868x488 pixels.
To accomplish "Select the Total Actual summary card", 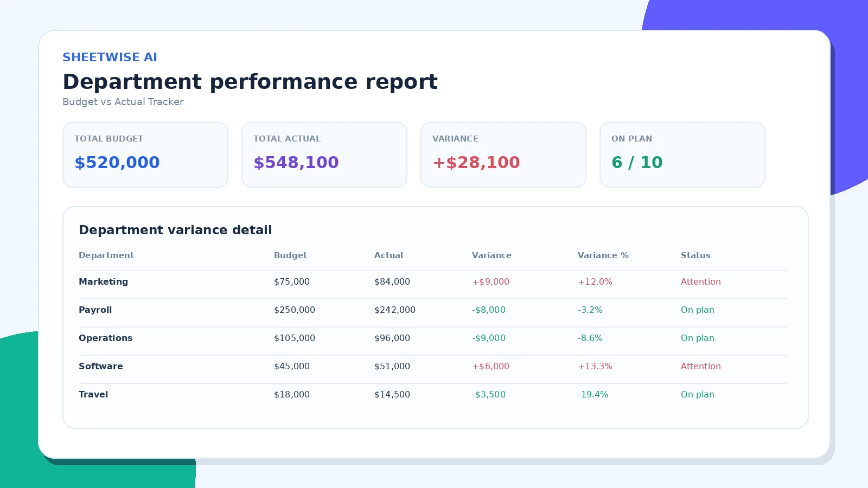I will 324,155.
